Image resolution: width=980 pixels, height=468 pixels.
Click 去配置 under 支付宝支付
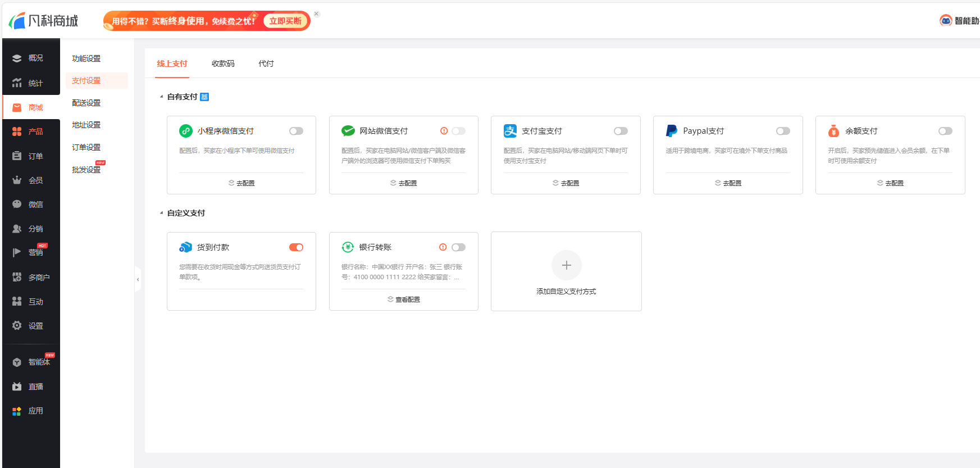coord(566,183)
